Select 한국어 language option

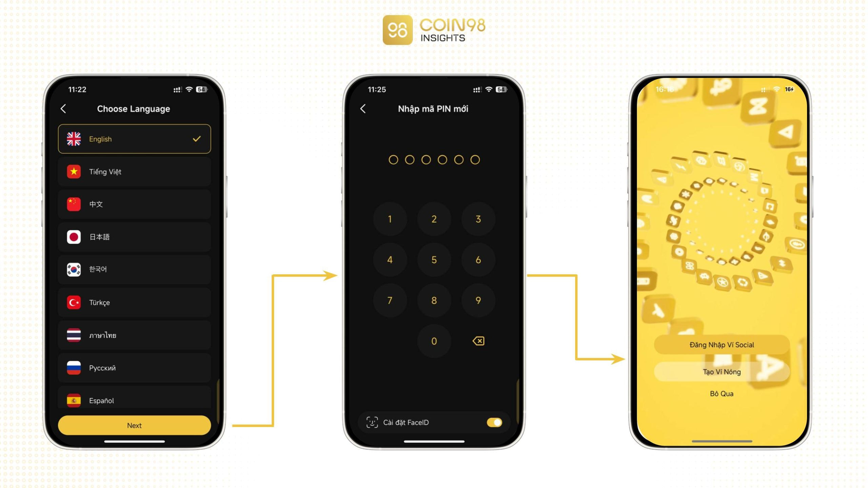[x=134, y=269]
